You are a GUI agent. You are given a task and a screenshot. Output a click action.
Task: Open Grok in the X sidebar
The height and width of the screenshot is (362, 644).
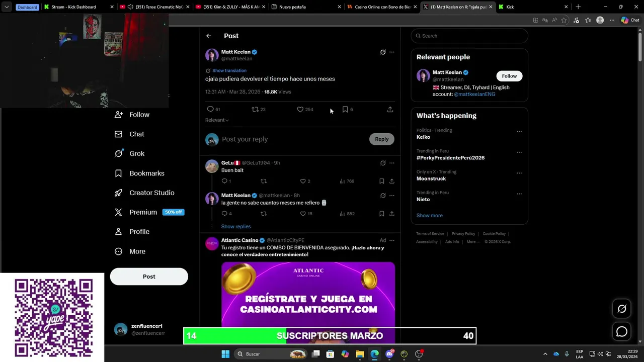[130, 154]
